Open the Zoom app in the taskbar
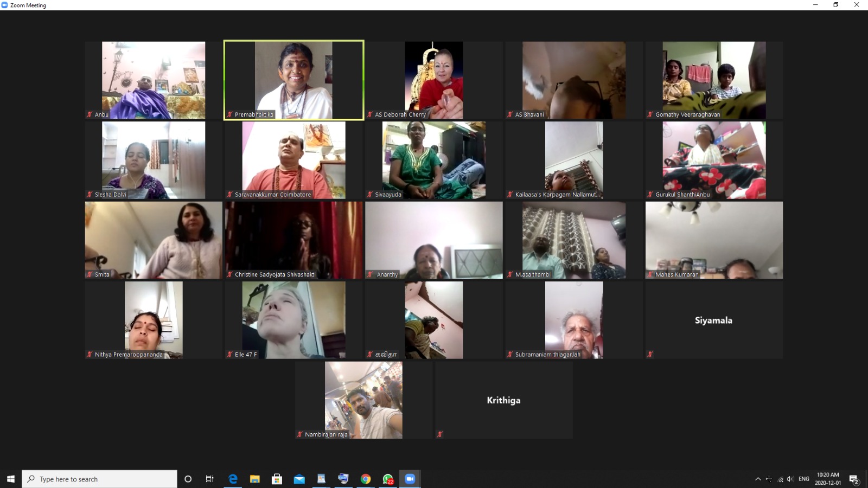This screenshot has width=868, height=488. click(410, 479)
